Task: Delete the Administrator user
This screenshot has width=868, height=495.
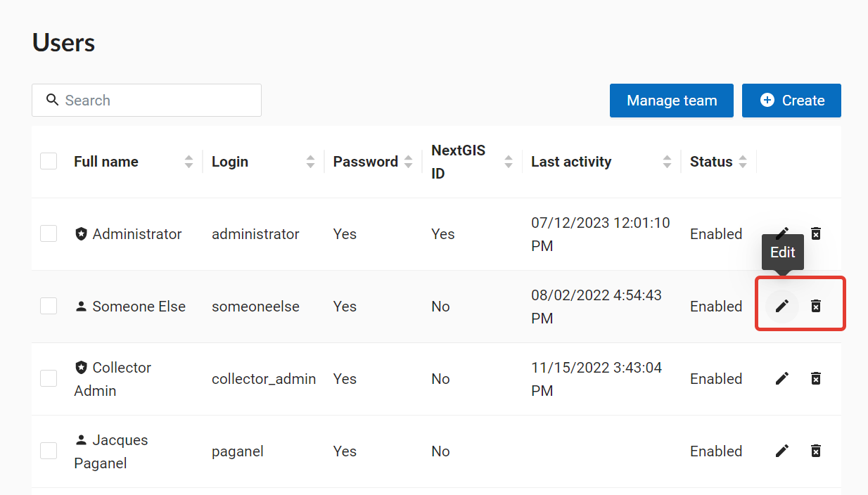Action: pyautogui.click(x=816, y=233)
